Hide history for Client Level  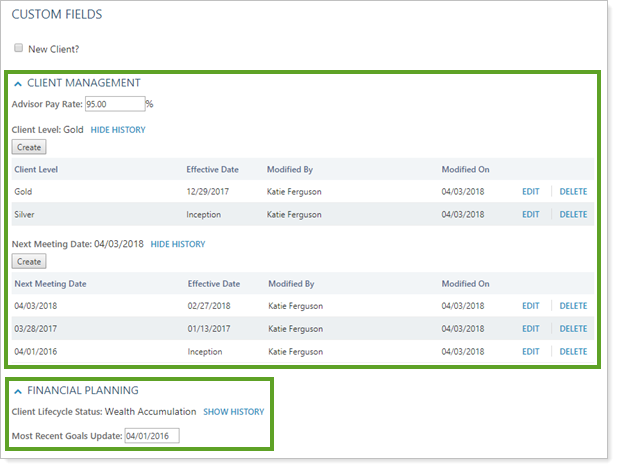click(x=118, y=130)
